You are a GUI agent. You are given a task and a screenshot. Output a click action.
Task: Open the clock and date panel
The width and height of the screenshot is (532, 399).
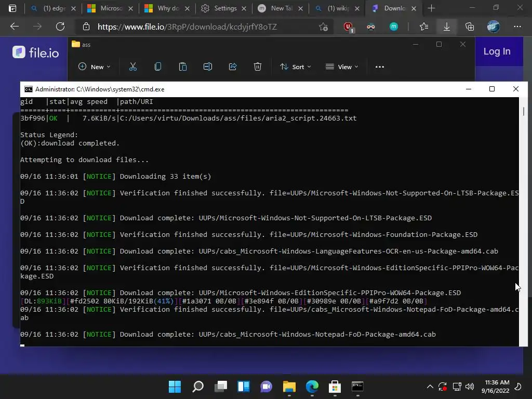(x=495, y=387)
